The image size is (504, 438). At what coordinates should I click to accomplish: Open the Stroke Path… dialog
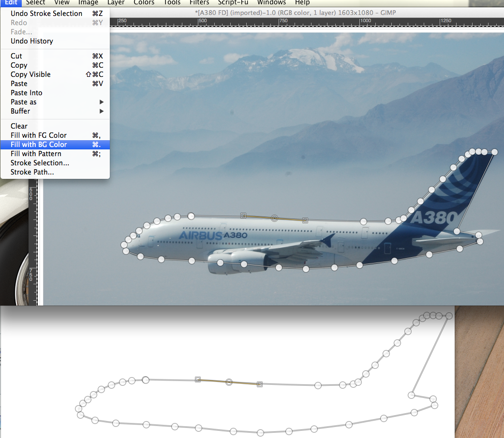coord(55,172)
